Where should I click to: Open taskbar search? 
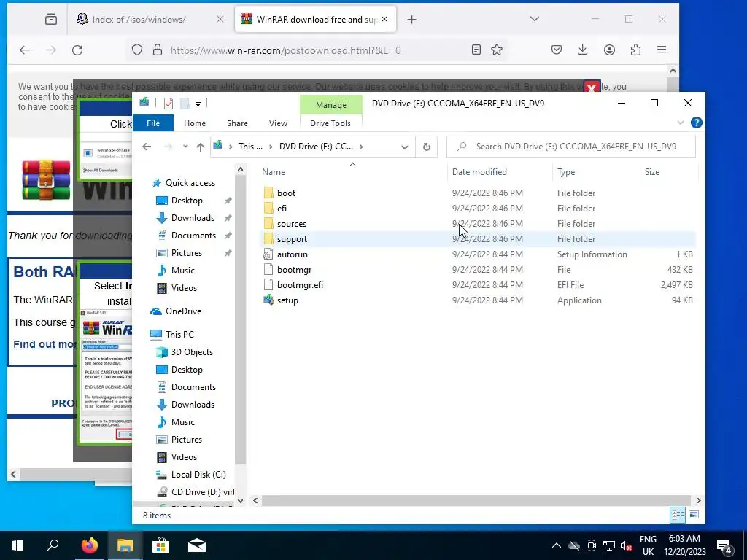click(x=53, y=545)
